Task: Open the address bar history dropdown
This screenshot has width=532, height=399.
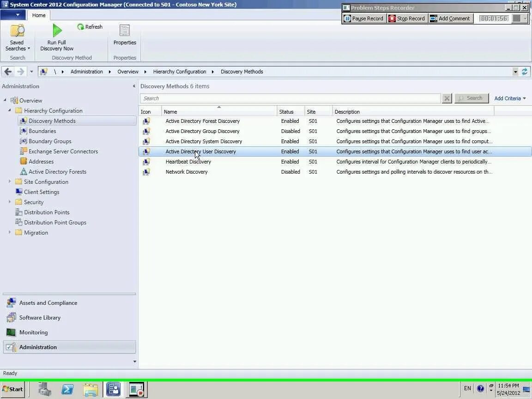Action: 515,72
